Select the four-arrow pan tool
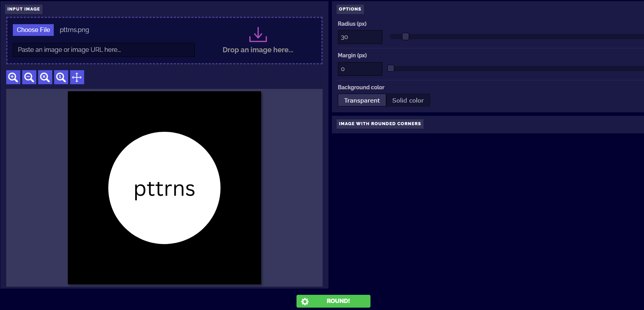 [77, 77]
